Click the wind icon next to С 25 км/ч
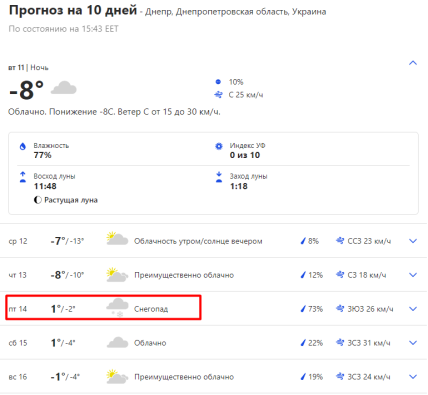This screenshot has width=428, height=395. [x=218, y=95]
